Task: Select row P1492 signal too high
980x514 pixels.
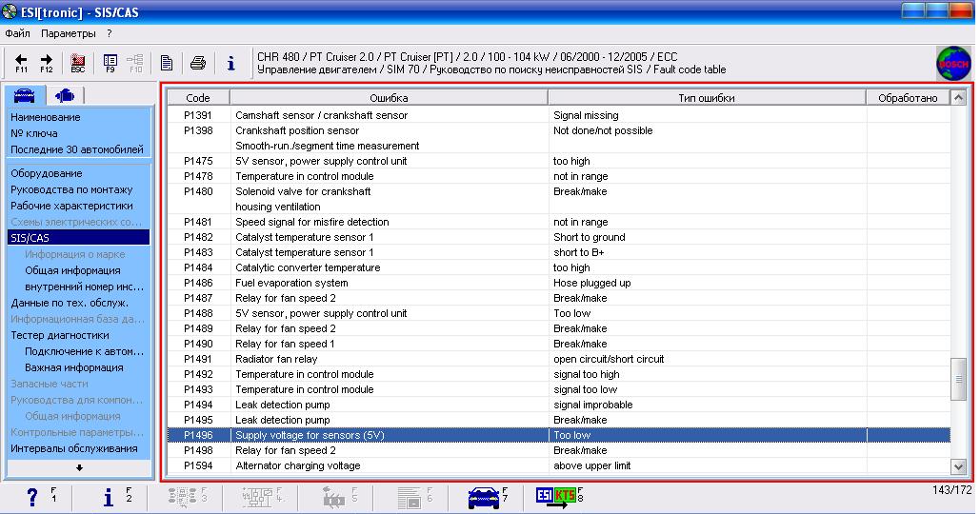Action: point(559,374)
